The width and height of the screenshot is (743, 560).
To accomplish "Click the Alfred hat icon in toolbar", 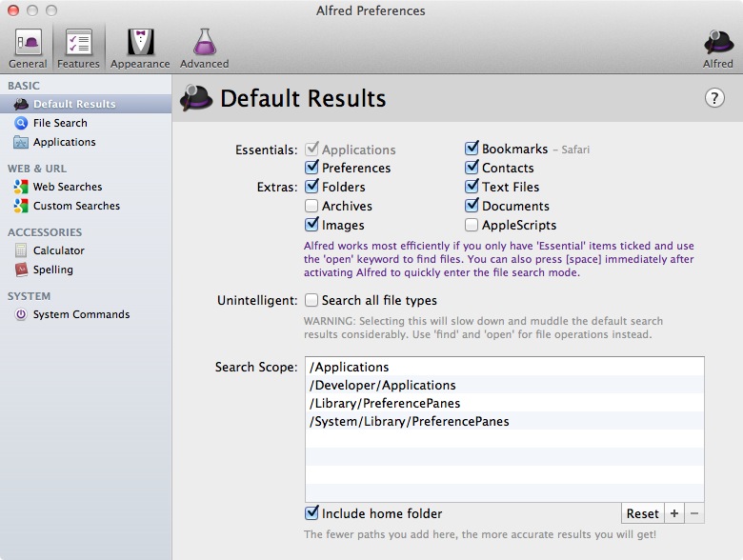I will coord(718,42).
